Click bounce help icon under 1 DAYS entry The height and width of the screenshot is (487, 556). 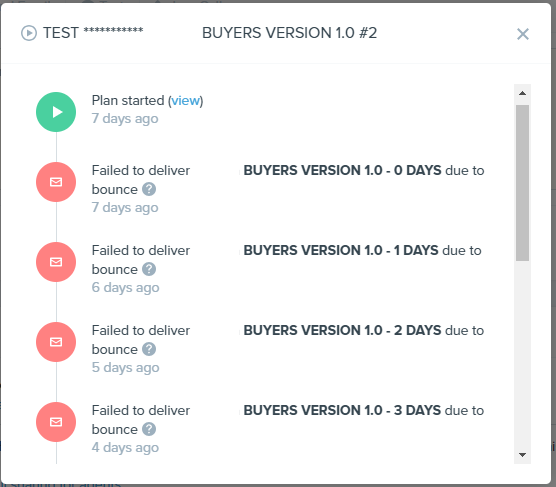coord(149,269)
